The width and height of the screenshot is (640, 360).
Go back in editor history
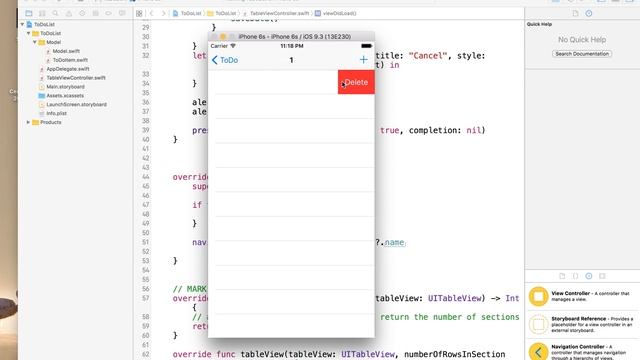point(152,13)
